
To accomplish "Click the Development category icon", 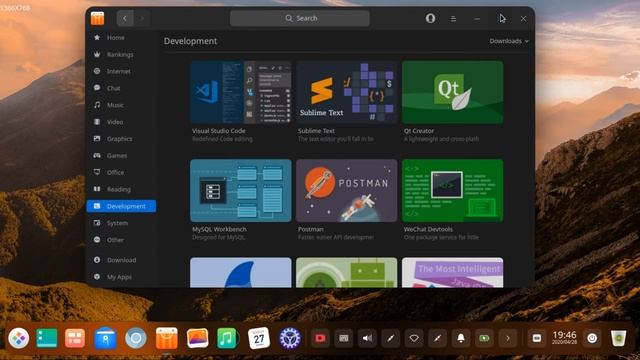I will [97, 206].
